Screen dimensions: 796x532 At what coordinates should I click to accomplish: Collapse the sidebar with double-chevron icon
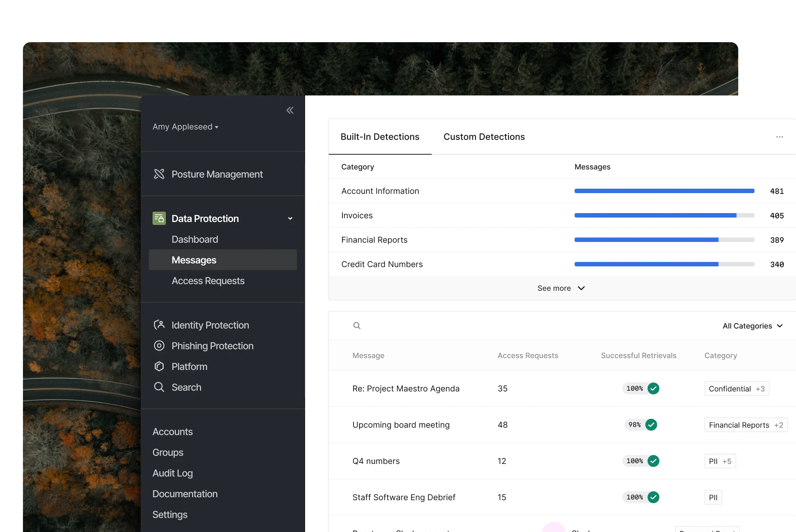click(x=290, y=110)
